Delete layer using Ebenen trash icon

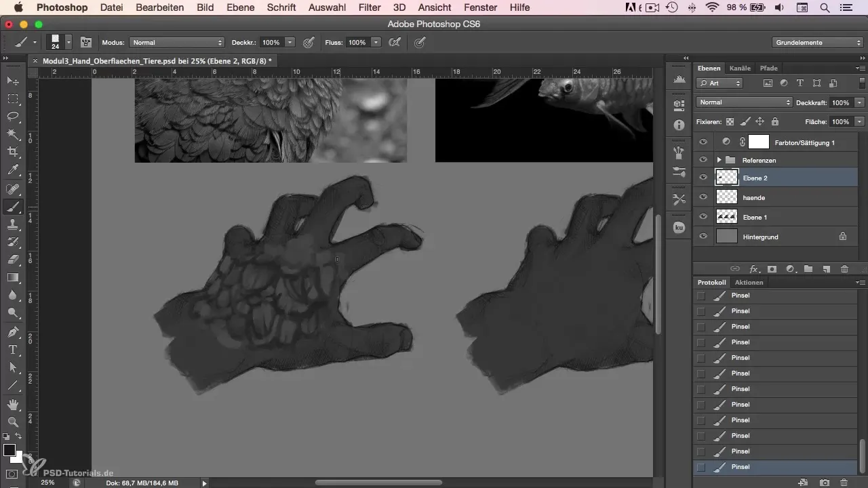[x=844, y=269]
